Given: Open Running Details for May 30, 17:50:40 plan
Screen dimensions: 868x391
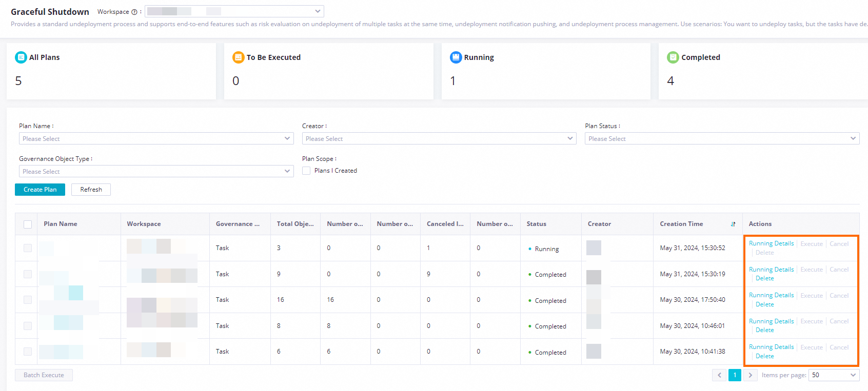Looking at the screenshot, I should pos(771,295).
